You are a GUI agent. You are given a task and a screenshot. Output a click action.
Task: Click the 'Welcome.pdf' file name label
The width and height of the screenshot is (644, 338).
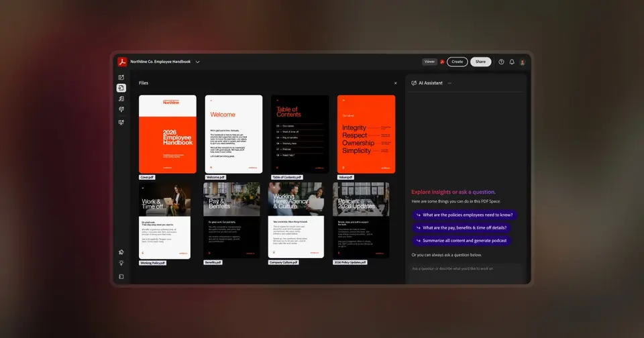[215, 178]
